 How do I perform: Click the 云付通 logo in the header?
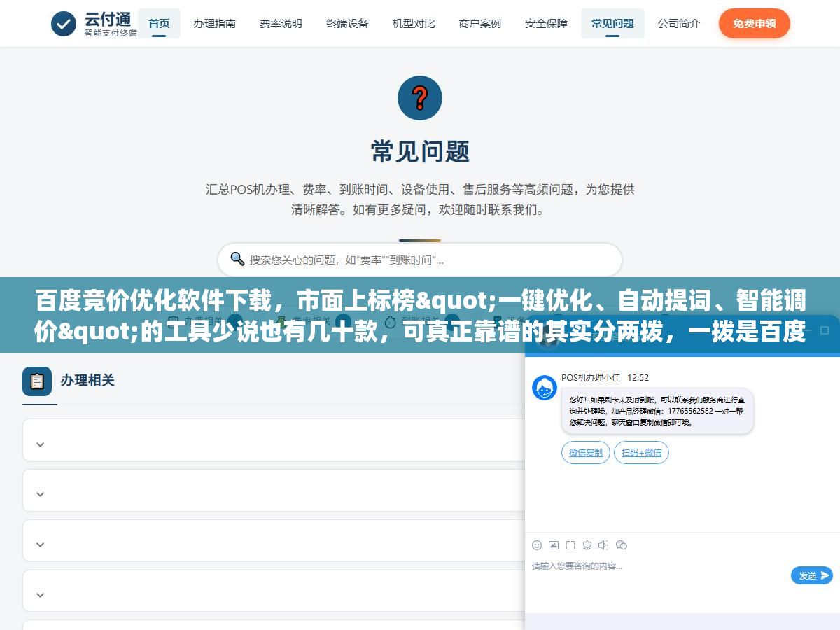click(x=94, y=24)
